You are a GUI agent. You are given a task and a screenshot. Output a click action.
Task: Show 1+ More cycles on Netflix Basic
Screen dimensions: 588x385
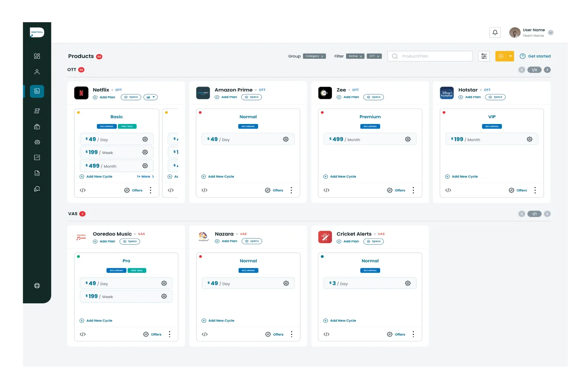click(x=146, y=177)
